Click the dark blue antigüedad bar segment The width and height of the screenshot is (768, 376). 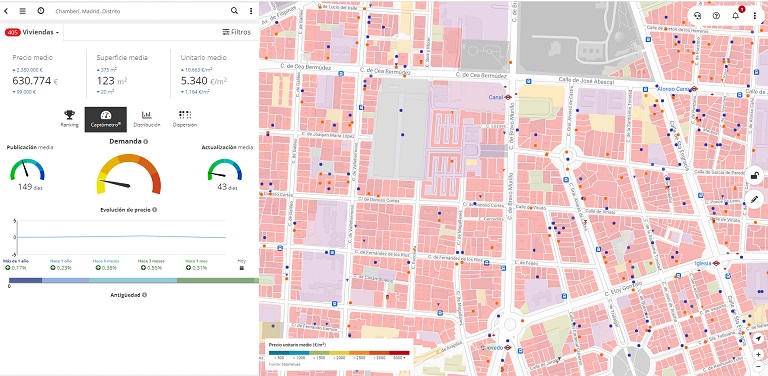pos(25,281)
